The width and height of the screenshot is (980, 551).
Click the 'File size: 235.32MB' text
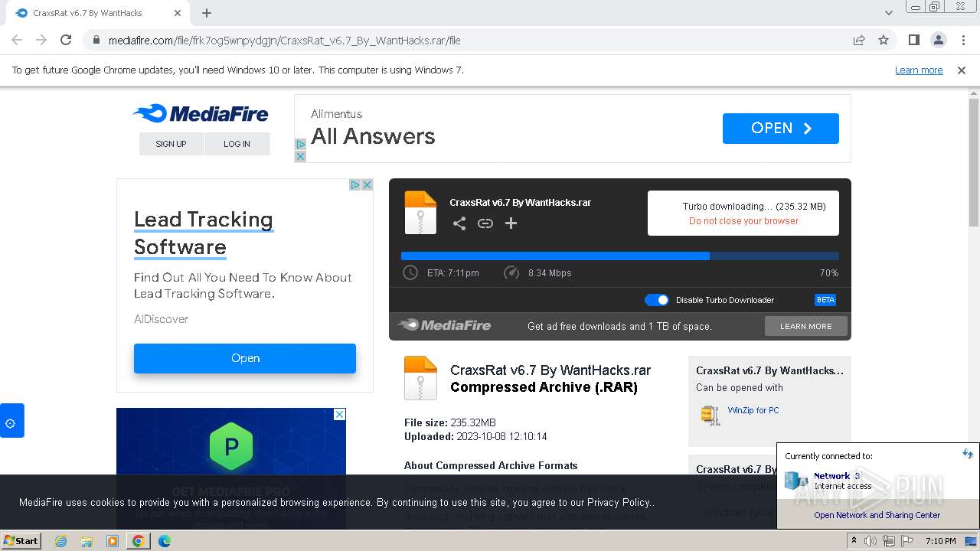point(450,422)
